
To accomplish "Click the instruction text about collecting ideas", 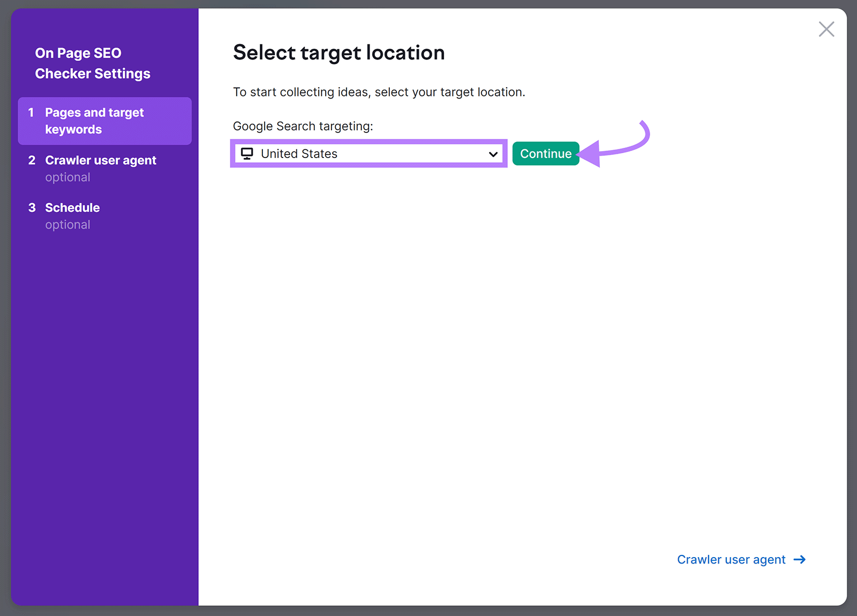I will [x=378, y=92].
